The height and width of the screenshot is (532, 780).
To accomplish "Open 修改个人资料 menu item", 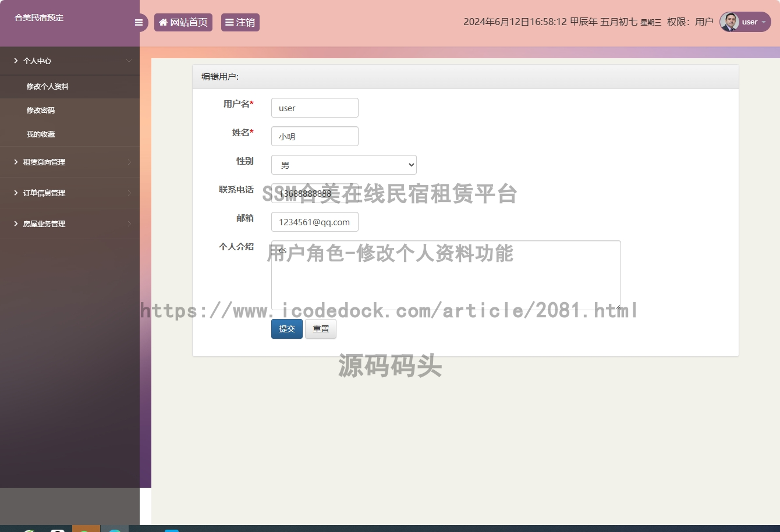I will click(x=70, y=86).
